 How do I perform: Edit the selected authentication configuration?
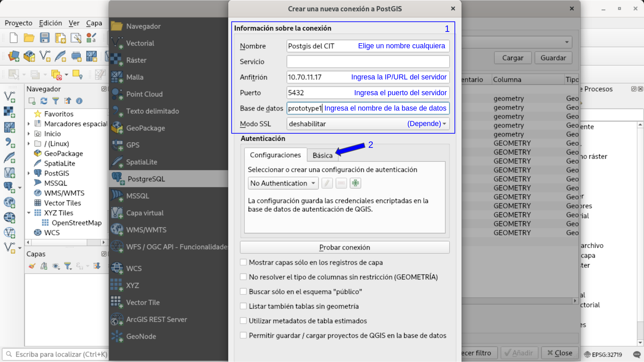(x=327, y=183)
